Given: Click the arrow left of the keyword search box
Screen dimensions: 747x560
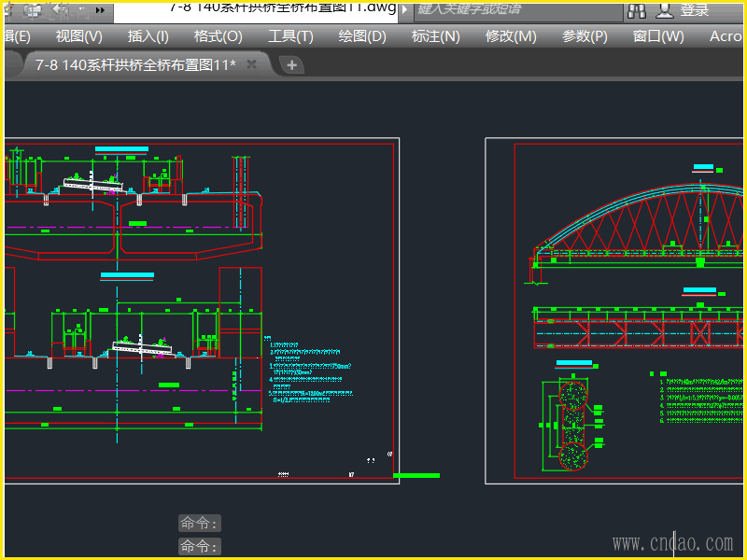Looking at the screenshot, I should point(404,9).
